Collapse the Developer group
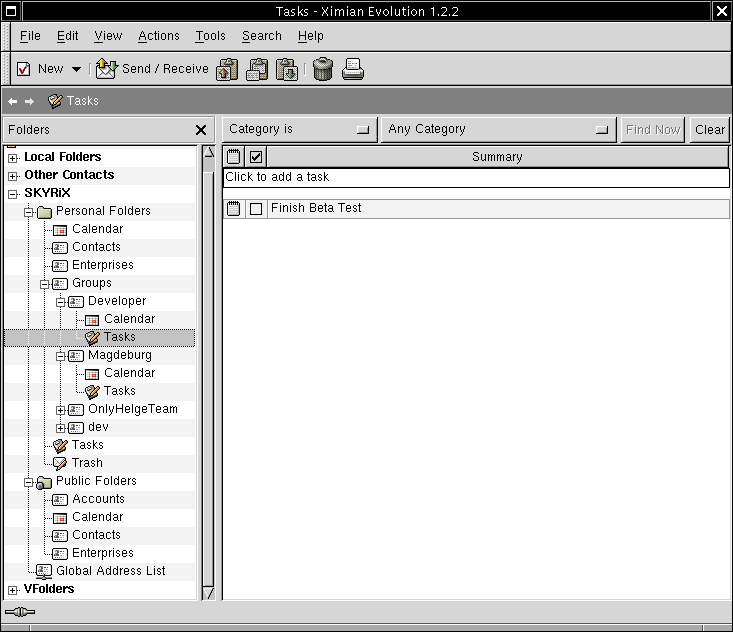This screenshot has height=632, width=733. 61,302
